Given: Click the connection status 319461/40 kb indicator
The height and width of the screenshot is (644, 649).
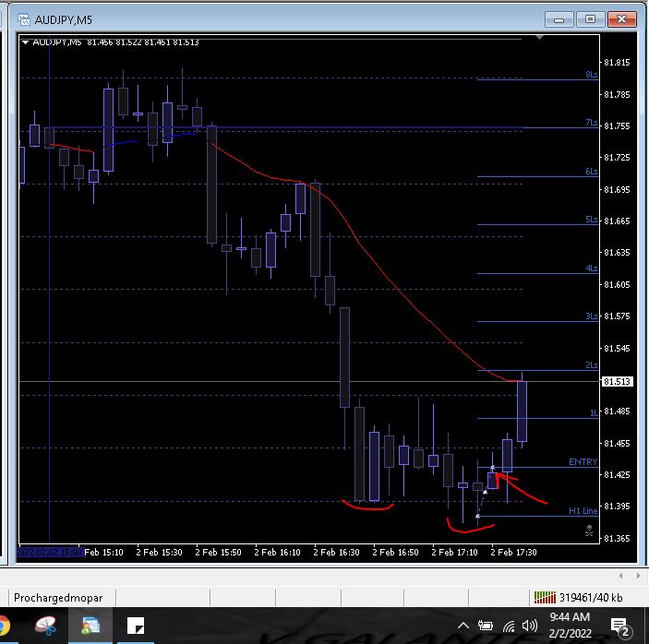Looking at the screenshot, I should (578, 598).
